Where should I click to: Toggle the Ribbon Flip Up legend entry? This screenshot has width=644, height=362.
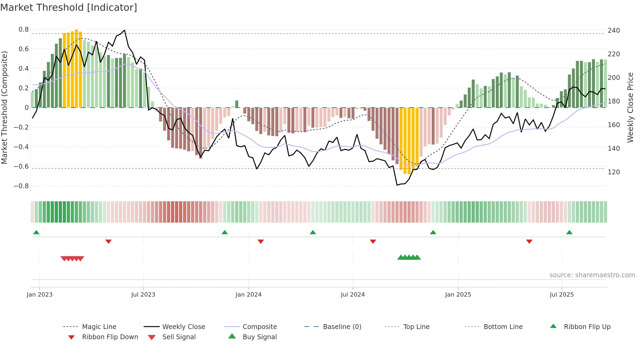pos(580,327)
